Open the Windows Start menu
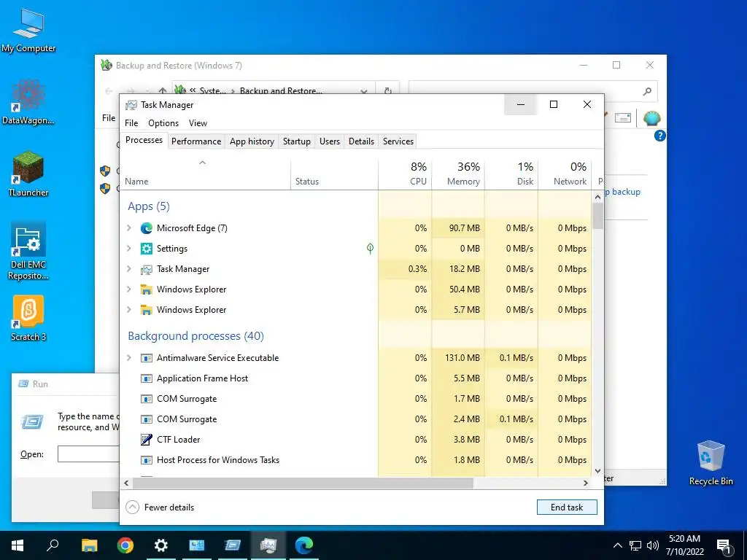Image resolution: width=747 pixels, height=560 pixels. tap(18, 545)
